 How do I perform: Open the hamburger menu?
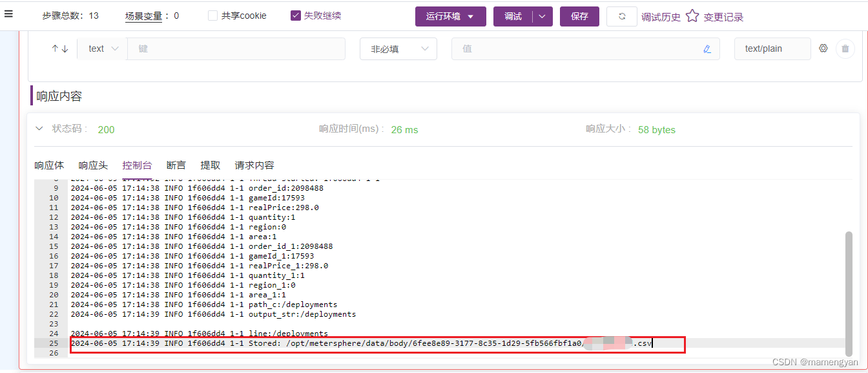[x=8, y=14]
